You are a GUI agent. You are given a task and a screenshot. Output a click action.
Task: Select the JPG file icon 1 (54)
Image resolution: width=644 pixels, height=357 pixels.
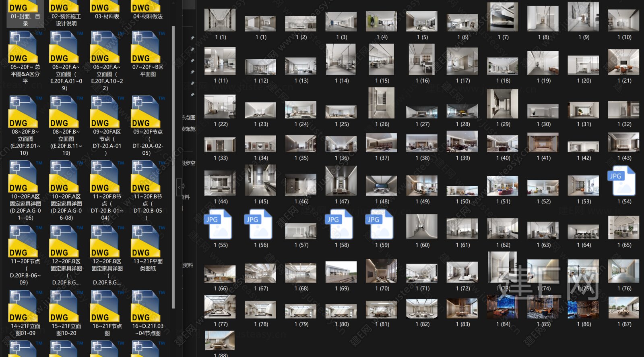[x=621, y=181]
